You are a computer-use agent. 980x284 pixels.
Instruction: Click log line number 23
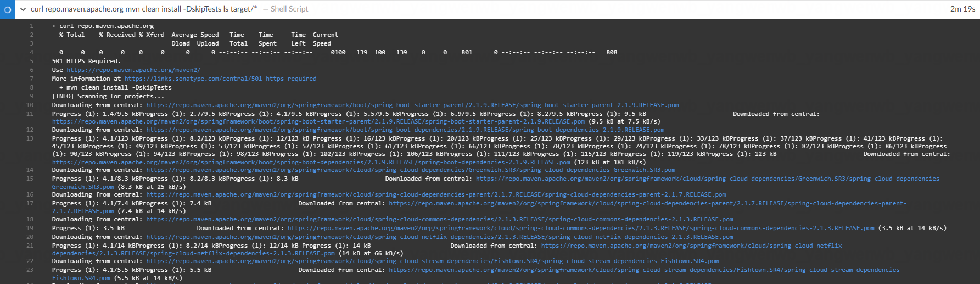(x=30, y=270)
